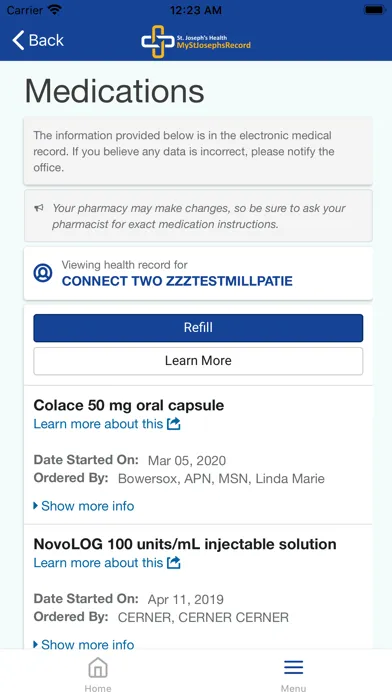The height and width of the screenshot is (696, 392).
Task: Click external link icon under Colace
Action: coord(174,424)
